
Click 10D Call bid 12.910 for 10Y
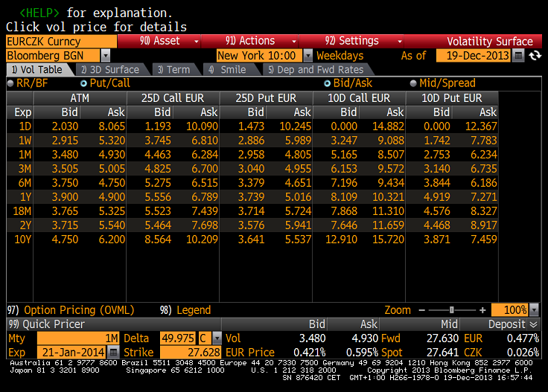click(x=342, y=240)
